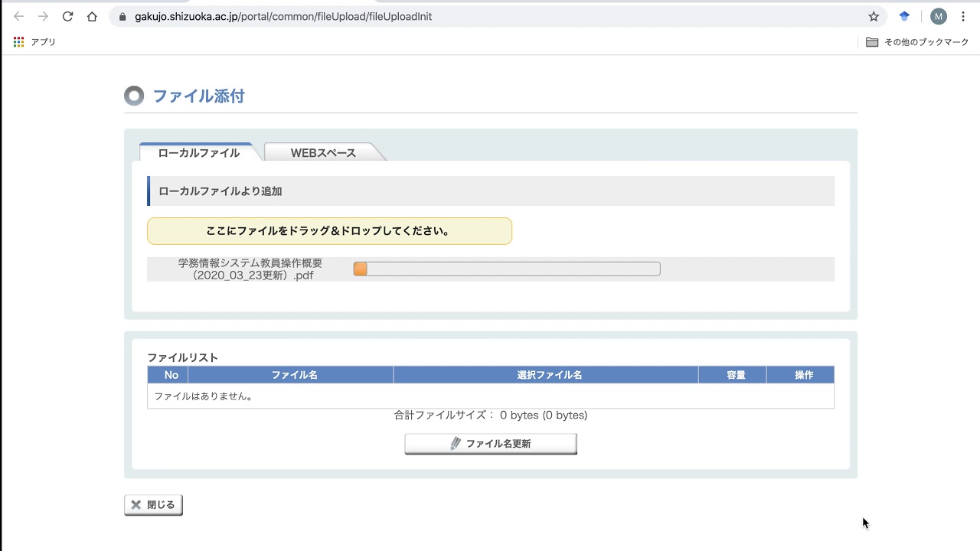The image size is (980, 551).
Task: Open the blue extension icon in toolbar
Action: click(904, 16)
